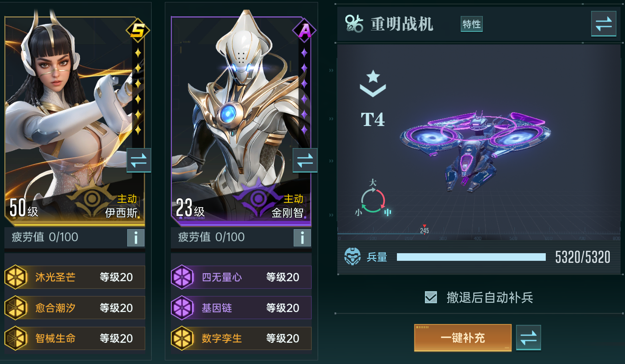Open the 愈合潮汐 skill row
This screenshot has width=625, height=364.
[x=75, y=308]
